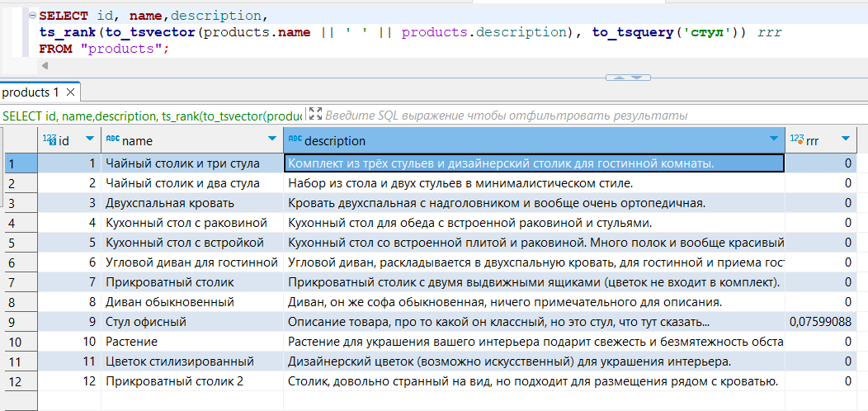Click the cell 'Стул офисный'
The width and height of the screenshot is (868, 411).
(192, 322)
